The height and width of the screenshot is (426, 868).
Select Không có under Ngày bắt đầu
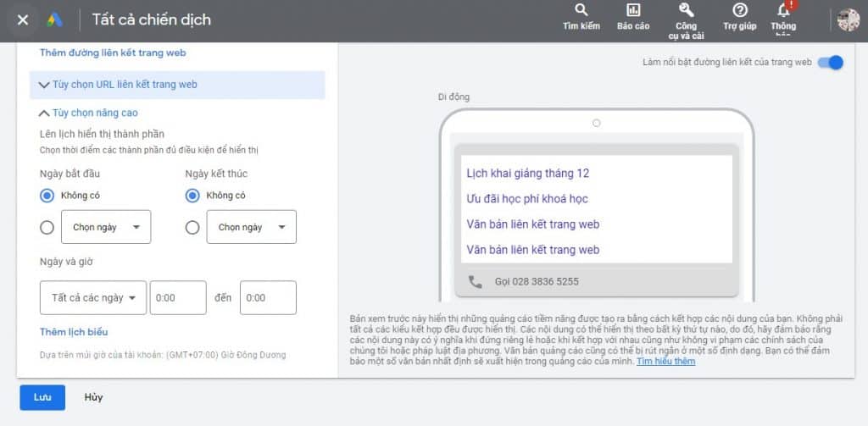point(47,196)
